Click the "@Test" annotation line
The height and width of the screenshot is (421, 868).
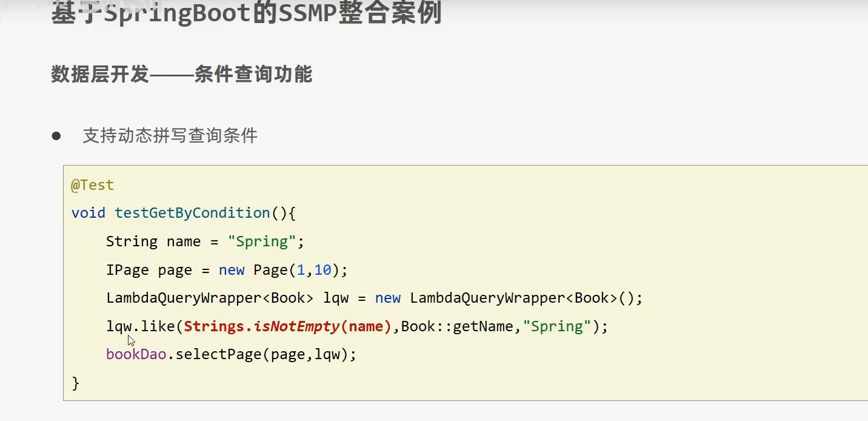[x=92, y=185]
